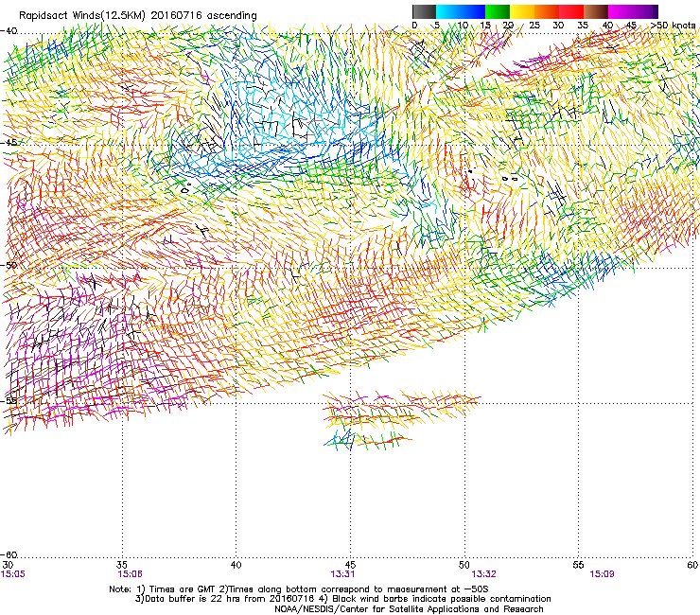Click the '50' longitude axis label

tap(464, 565)
